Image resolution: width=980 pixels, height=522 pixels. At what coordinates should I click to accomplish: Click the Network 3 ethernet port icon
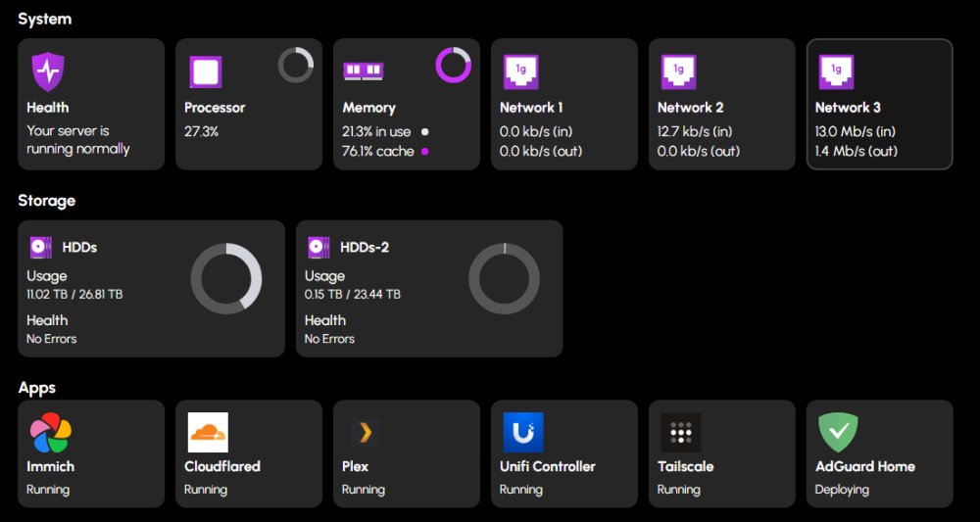pyautogui.click(x=836, y=71)
